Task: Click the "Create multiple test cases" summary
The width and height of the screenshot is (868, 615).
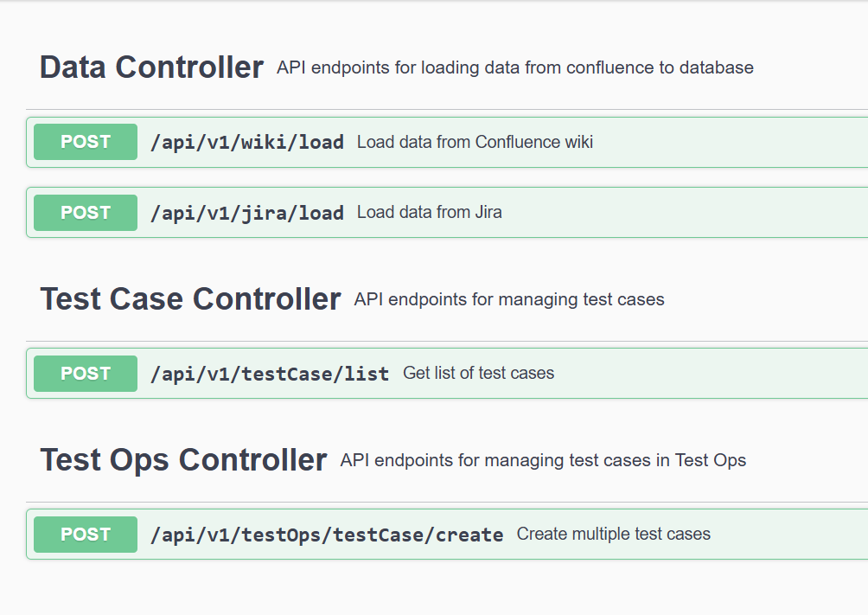Action: pos(613,535)
